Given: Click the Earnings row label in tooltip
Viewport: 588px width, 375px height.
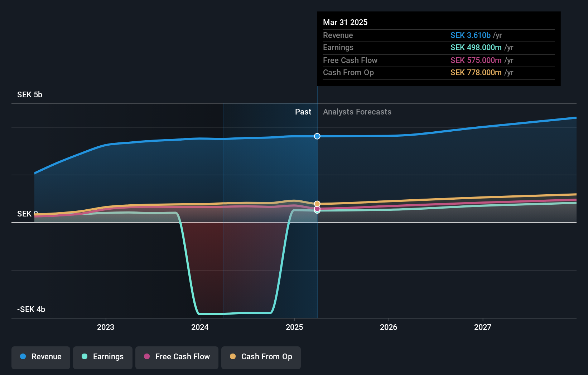Looking at the screenshot, I should 338,47.
